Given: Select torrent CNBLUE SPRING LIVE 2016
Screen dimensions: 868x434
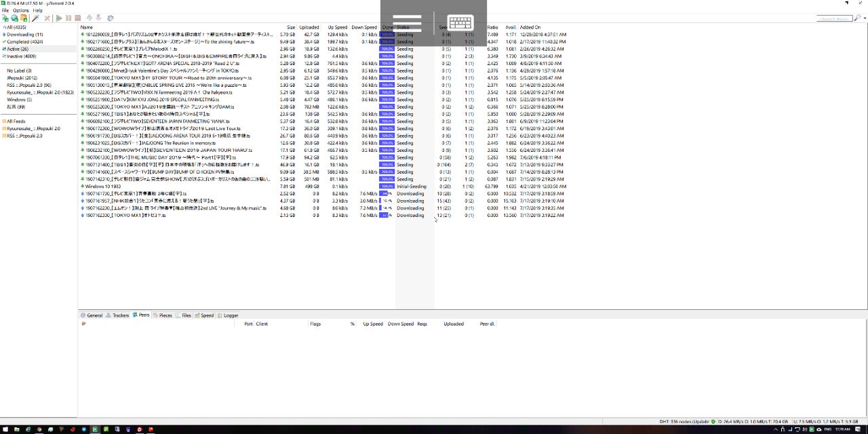Looking at the screenshot, I should point(163,85).
